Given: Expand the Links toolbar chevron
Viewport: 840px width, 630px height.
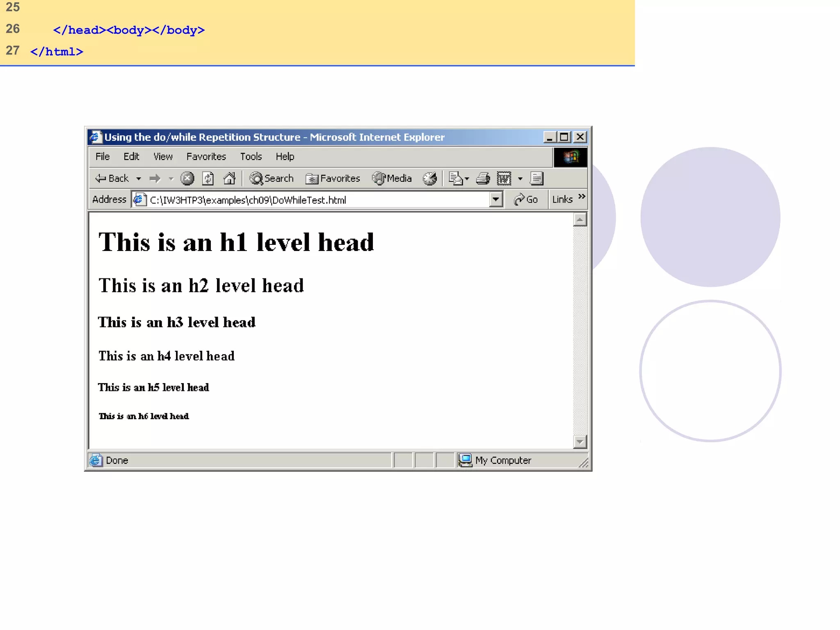Looking at the screenshot, I should point(582,196).
